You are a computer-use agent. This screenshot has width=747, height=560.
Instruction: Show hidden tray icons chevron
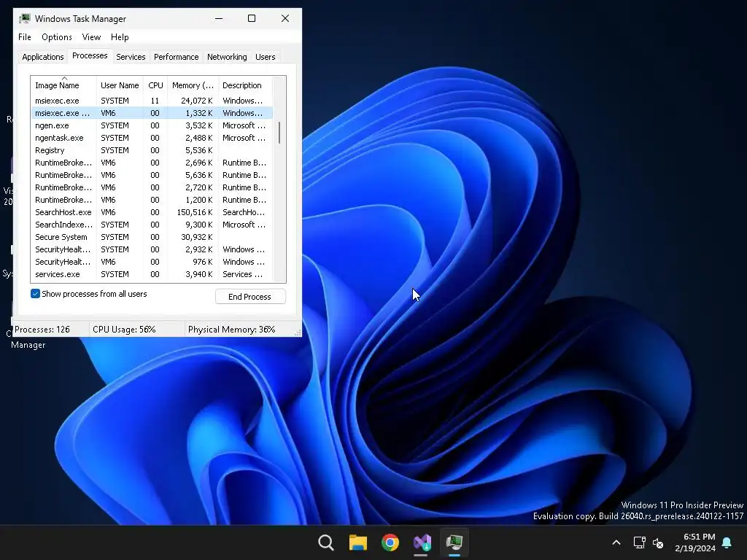pyautogui.click(x=616, y=542)
